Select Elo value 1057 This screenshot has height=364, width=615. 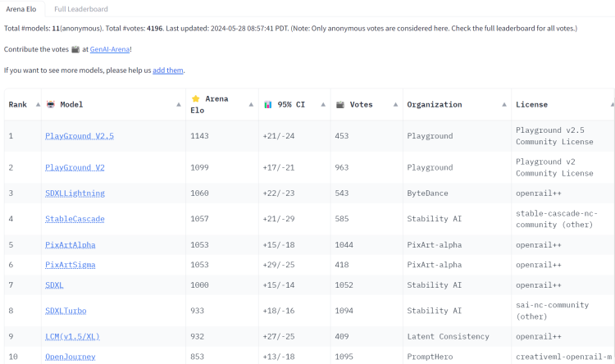coord(199,219)
